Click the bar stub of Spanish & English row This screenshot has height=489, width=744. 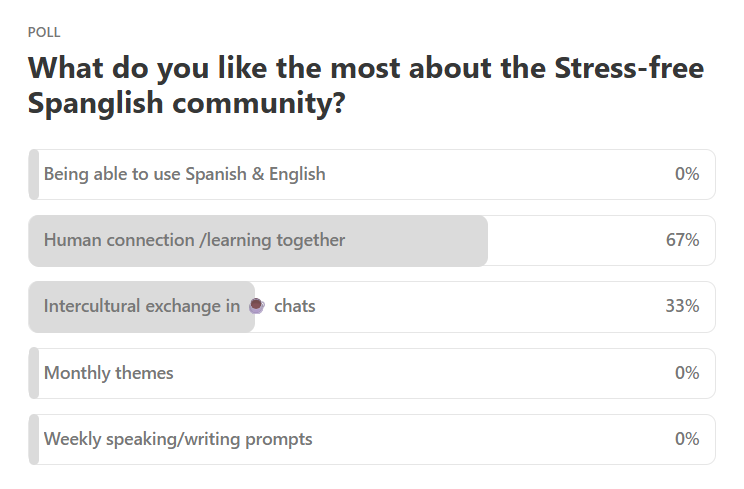[x=34, y=175]
